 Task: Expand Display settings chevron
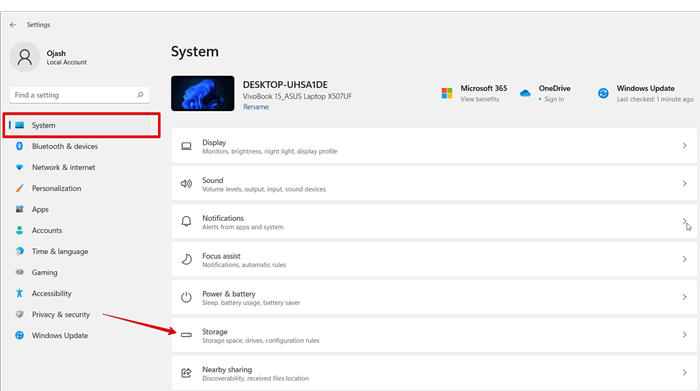pyautogui.click(x=684, y=146)
